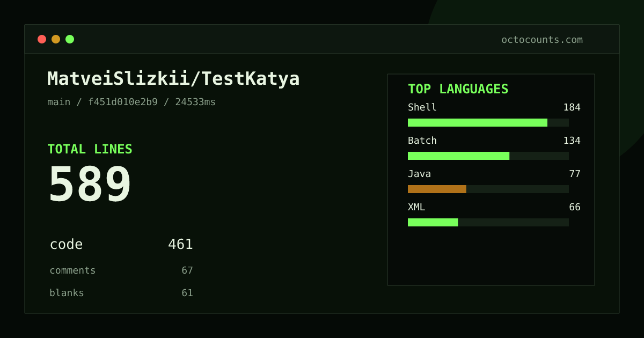Click the blanks row label

(67, 293)
